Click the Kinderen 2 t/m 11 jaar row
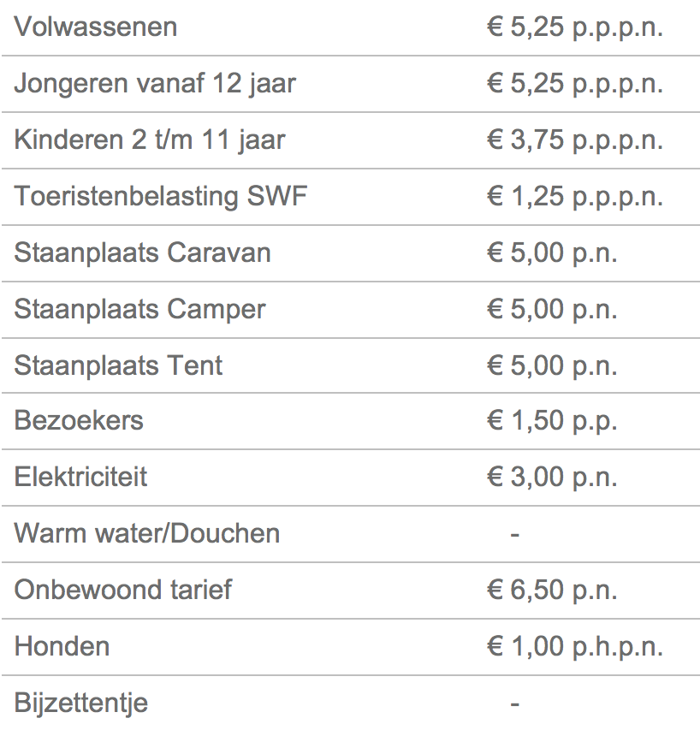700x736 pixels. [350, 140]
